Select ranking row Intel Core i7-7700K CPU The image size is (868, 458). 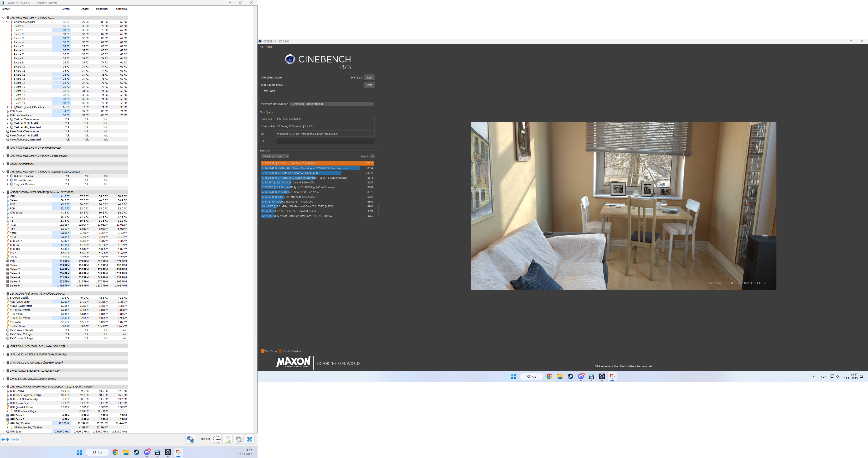317,202
